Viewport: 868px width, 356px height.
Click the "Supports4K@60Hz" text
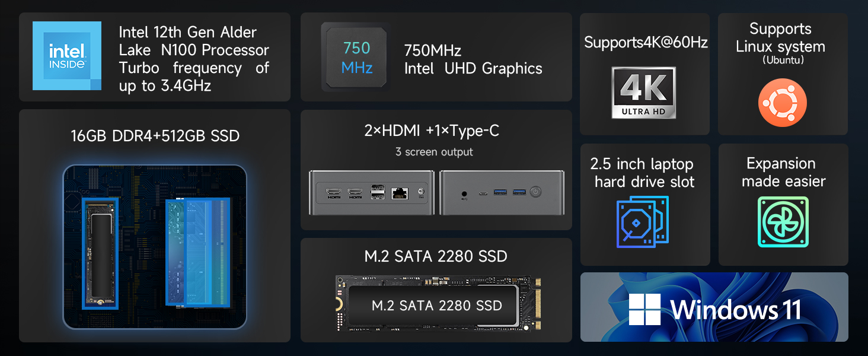(x=646, y=43)
